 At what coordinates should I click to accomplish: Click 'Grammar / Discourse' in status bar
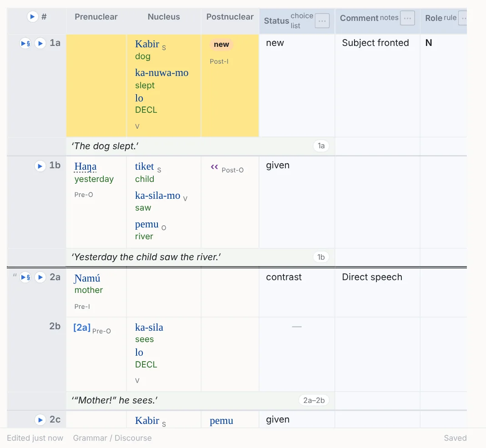coord(112,438)
